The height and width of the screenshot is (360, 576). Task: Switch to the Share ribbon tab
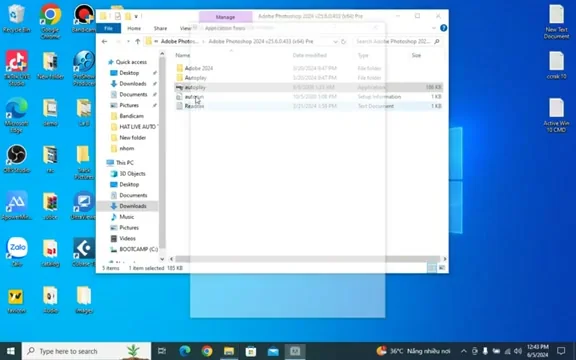(x=160, y=28)
